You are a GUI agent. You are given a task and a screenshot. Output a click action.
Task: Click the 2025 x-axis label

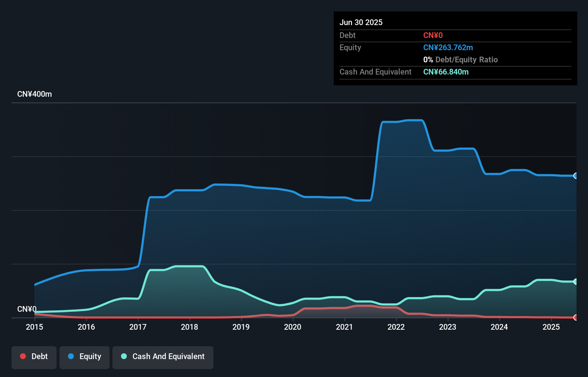point(551,327)
